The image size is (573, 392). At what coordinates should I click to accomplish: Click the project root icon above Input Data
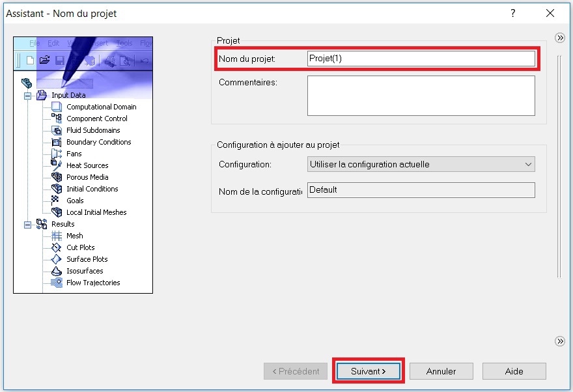[27, 83]
